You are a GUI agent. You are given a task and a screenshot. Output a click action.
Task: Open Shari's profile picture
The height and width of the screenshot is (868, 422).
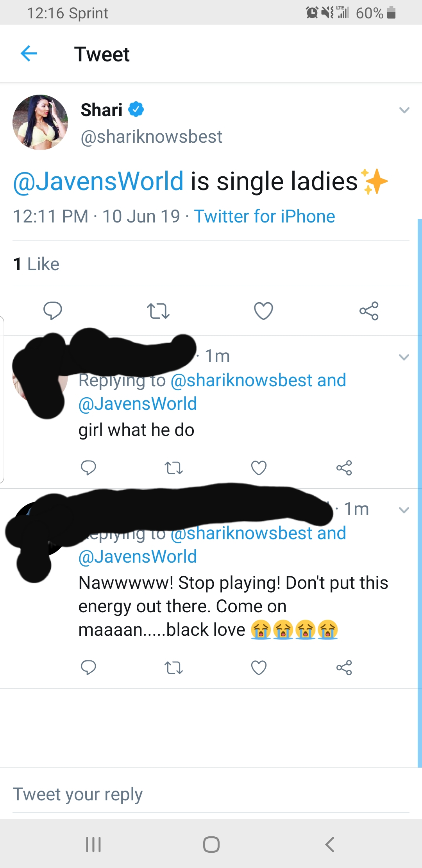[x=40, y=122]
